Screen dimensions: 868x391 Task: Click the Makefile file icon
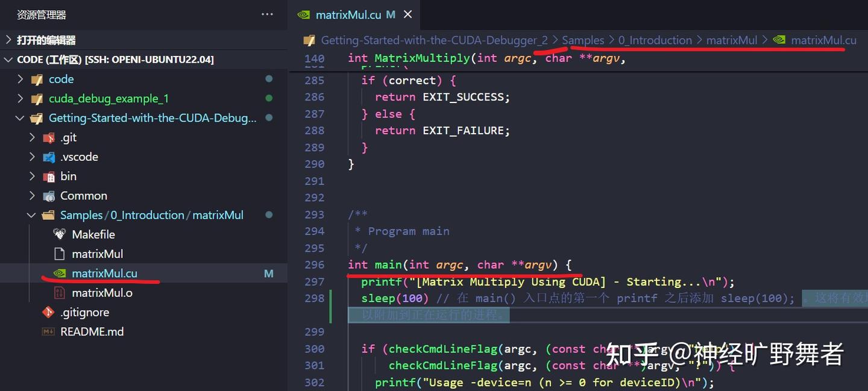[59, 234]
